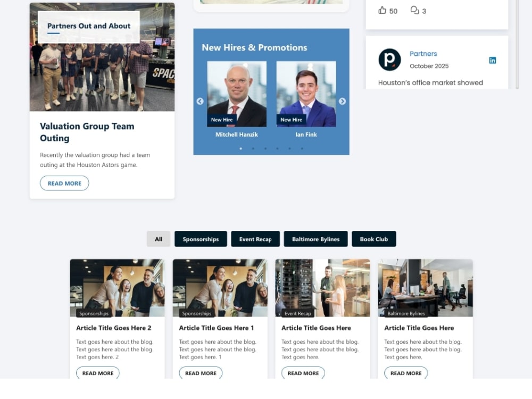The width and height of the screenshot is (532, 399).
Task: Show all articles with the All filter
Action: 159,239
